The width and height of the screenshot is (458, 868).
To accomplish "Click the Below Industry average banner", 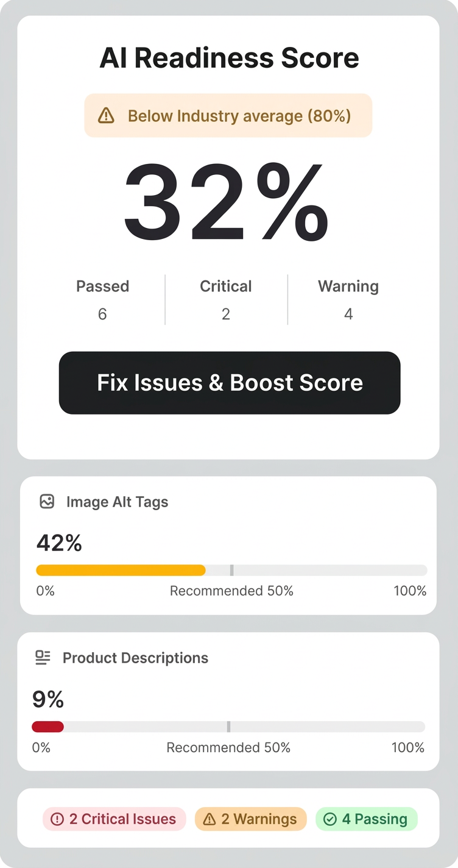I will pyautogui.click(x=228, y=115).
